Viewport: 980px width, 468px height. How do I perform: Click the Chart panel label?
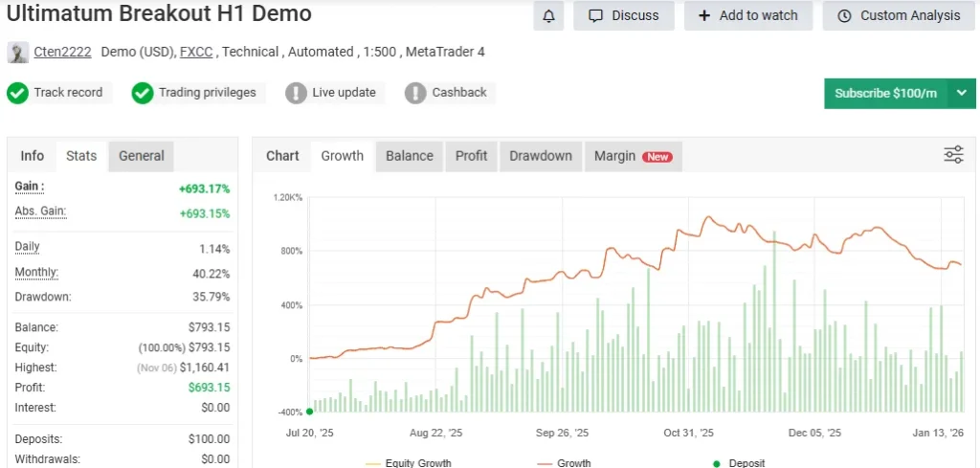(282, 156)
